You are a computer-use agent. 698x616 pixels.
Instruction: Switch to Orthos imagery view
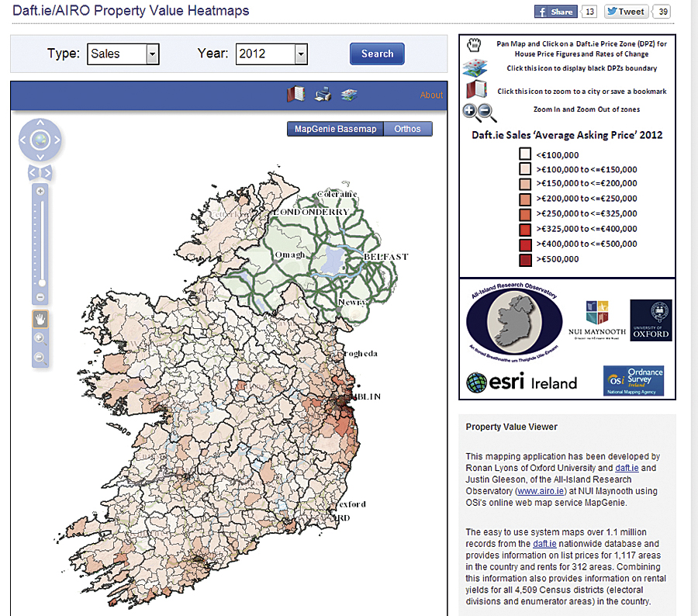pyautogui.click(x=407, y=129)
